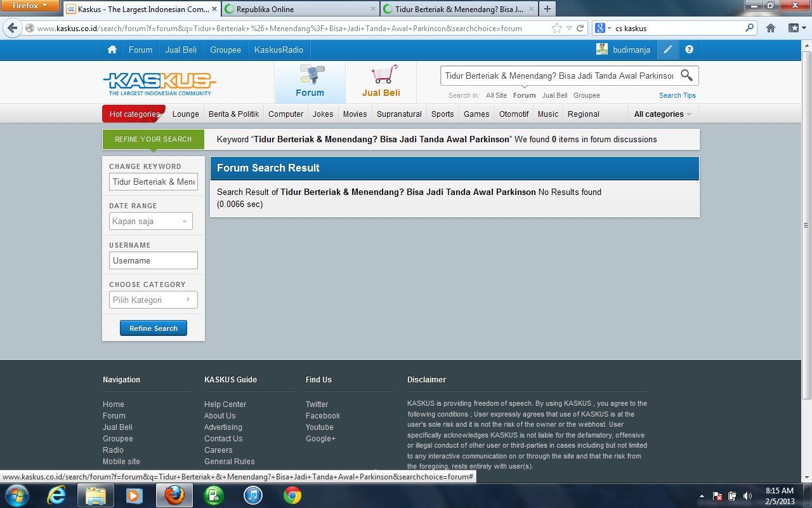Open Facebook link under Find Us
The image size is (812, 508).
coord(323,416)
